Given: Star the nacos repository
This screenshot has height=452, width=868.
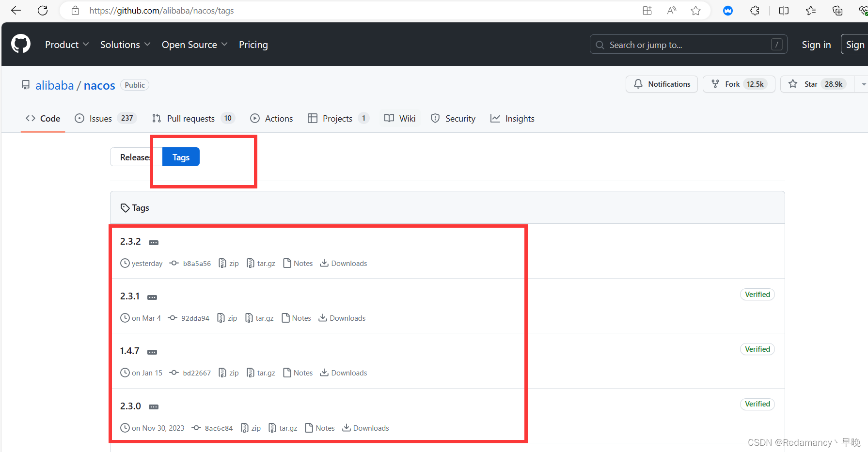Looking at the screenshot, I should coord(817,84).
